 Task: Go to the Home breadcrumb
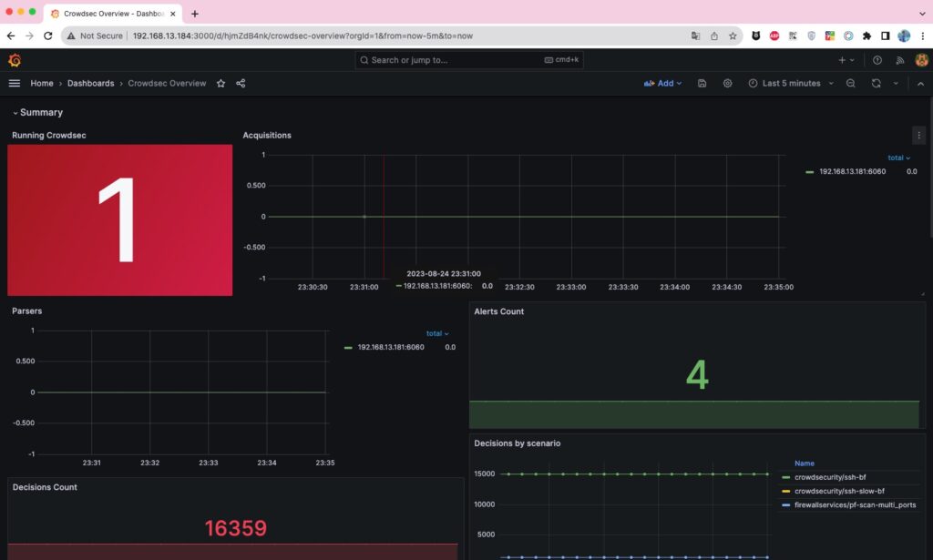point(42,83)
